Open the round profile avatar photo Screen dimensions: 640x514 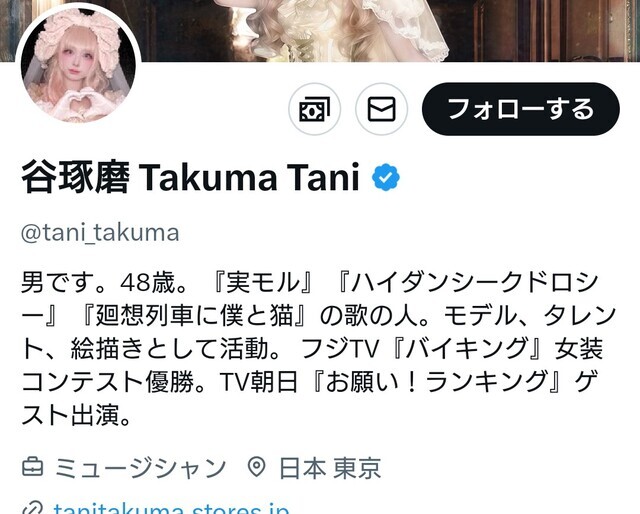(78, 66)
